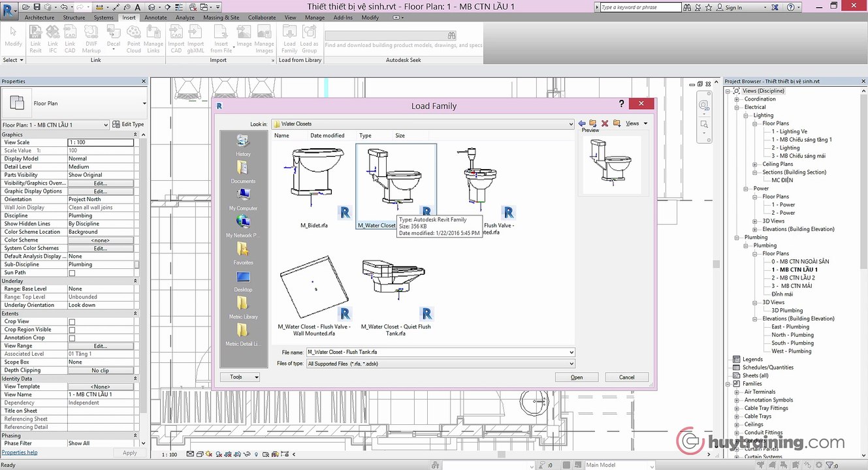This screenshot has height=470, width=868.
Task: Open File name dropdown in dialog
Action: click(571, 352)
